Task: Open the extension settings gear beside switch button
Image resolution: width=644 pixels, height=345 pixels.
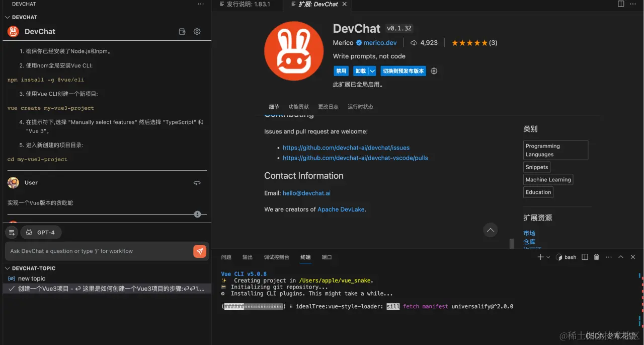Action: 434,71
